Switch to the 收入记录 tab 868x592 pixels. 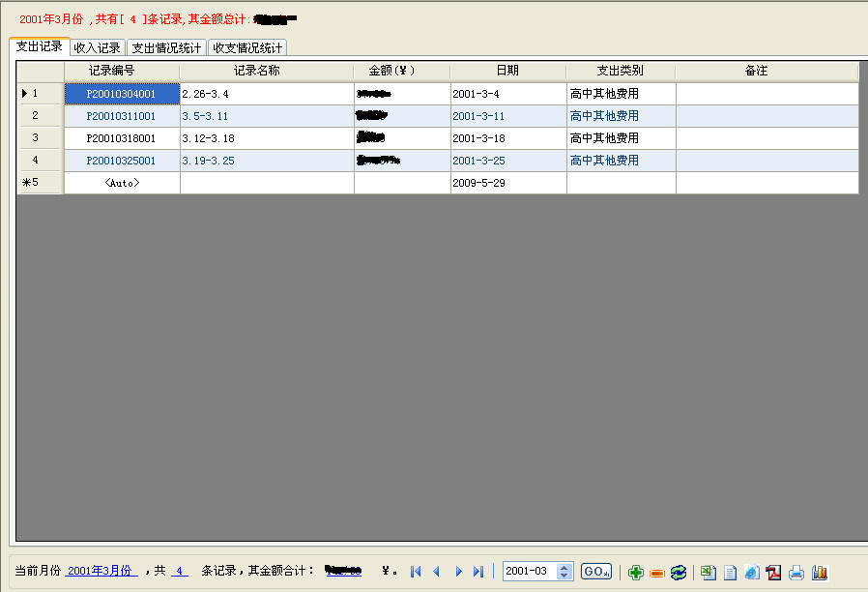click(x=98, y=47)
